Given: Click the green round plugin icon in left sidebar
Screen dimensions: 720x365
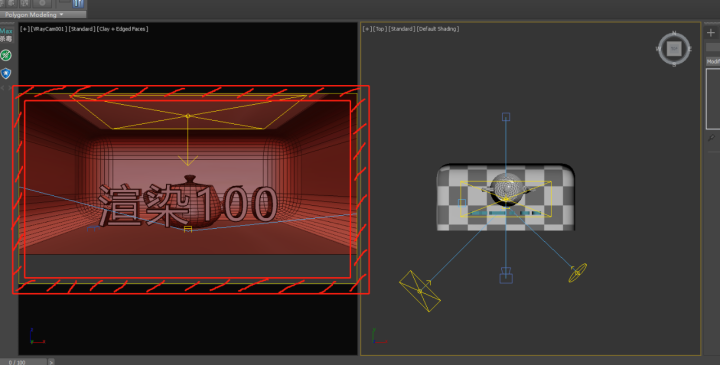Looking at the screenshot, I should 6,56.
